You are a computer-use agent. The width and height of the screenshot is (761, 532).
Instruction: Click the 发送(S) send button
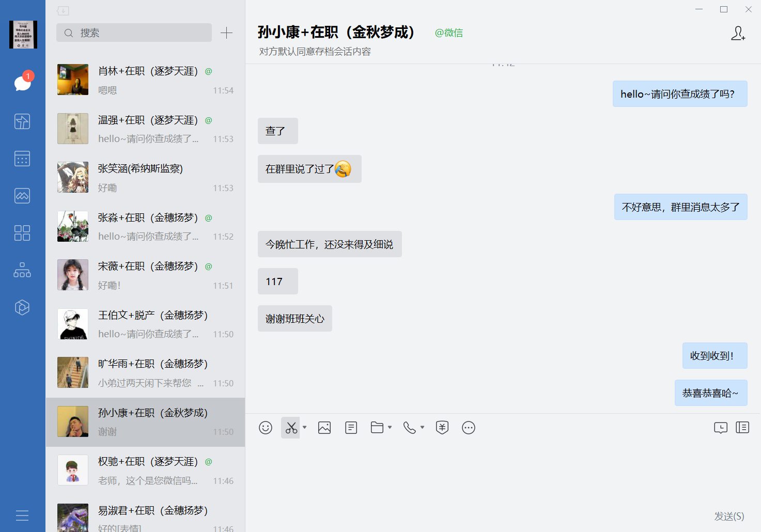[x=729, y=516]
